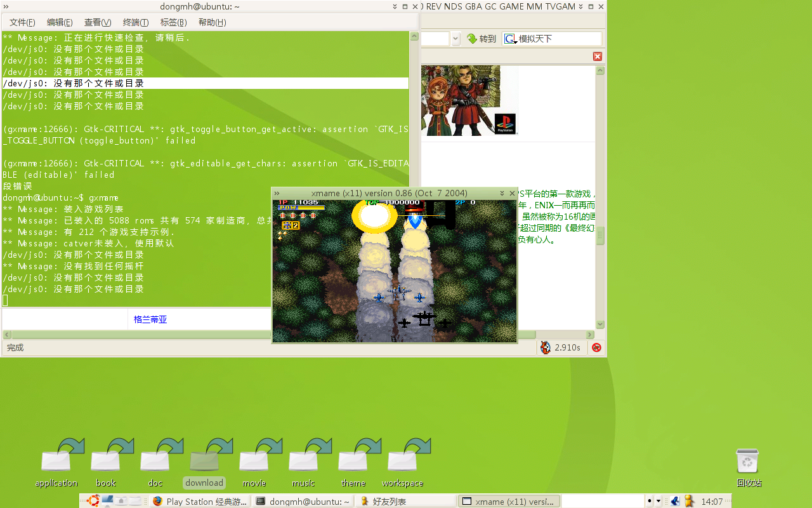The height and width of the screenshot is (508, 812).
Task: Expand the browser address bar dropdown arrow
Action: pyautogui.click(x=455, y=39)
